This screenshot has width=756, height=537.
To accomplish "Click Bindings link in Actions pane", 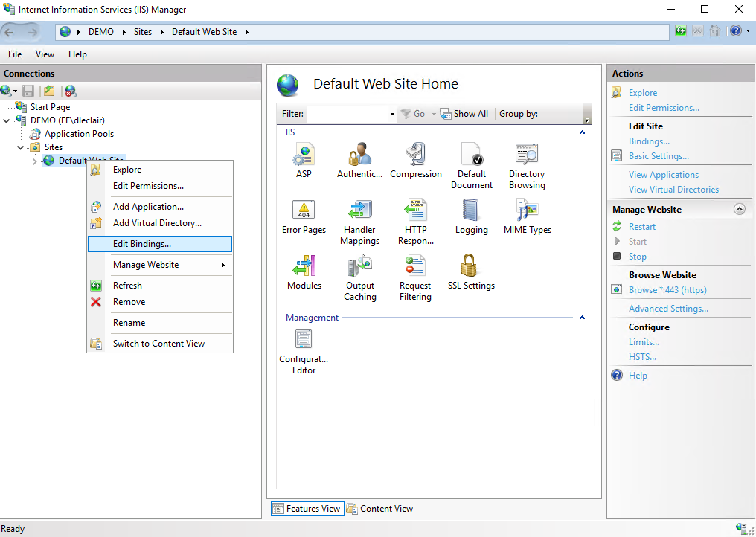I will [649, 141].
